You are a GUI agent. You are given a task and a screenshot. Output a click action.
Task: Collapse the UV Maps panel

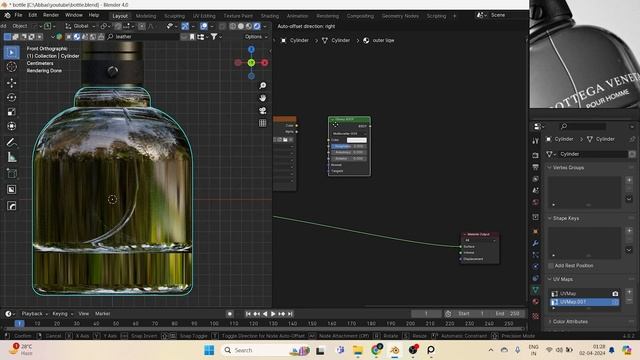549,279
